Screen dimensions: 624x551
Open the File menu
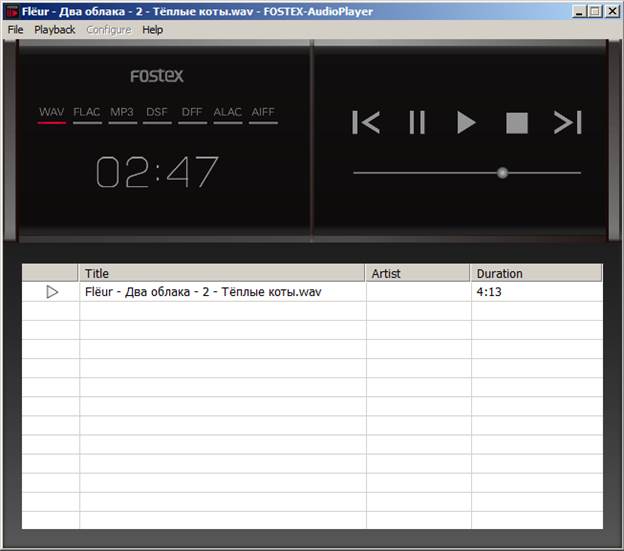point(16,30)
